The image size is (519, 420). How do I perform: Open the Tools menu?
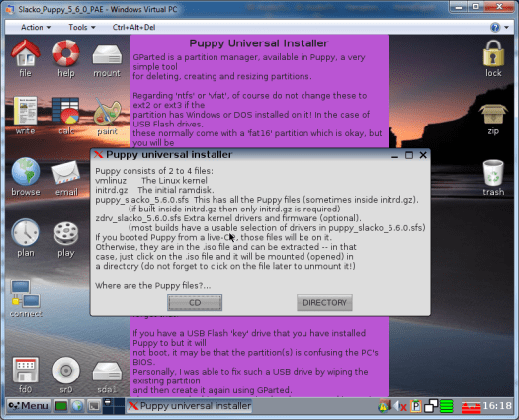82,27
